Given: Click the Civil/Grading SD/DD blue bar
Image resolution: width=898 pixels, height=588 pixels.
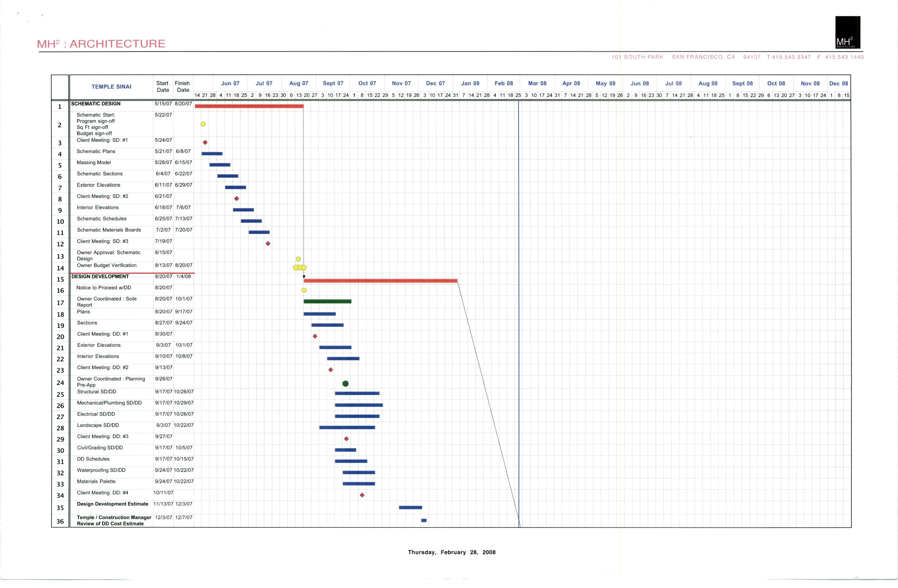Looking at the screenshot, I should (346, 450).
